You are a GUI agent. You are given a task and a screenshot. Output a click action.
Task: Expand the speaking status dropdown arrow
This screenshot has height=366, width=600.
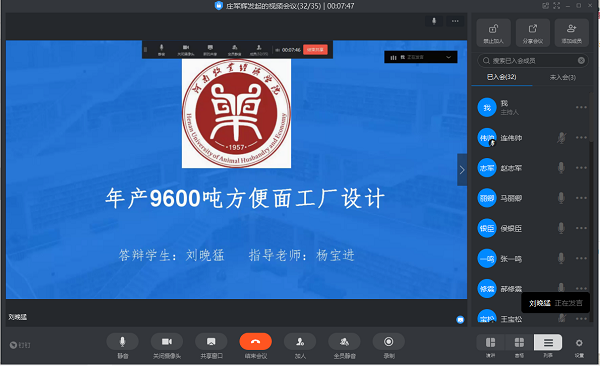[449, 57]
